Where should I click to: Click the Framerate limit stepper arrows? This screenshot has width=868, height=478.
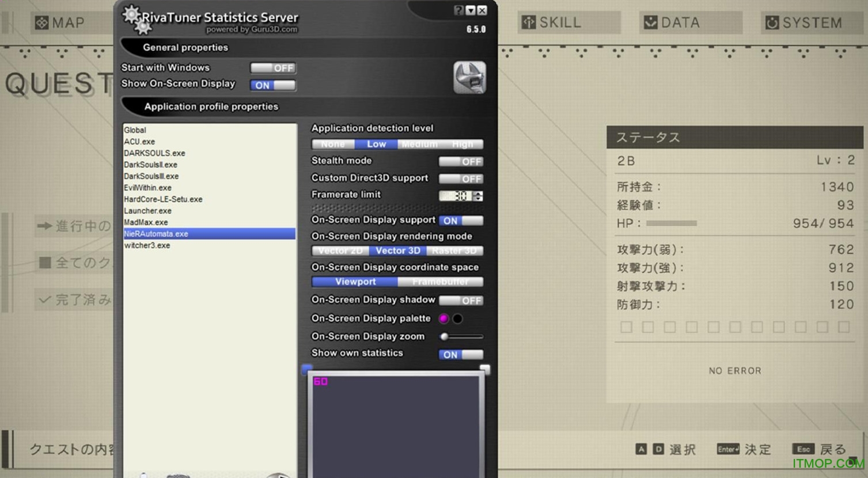point(478,196)
